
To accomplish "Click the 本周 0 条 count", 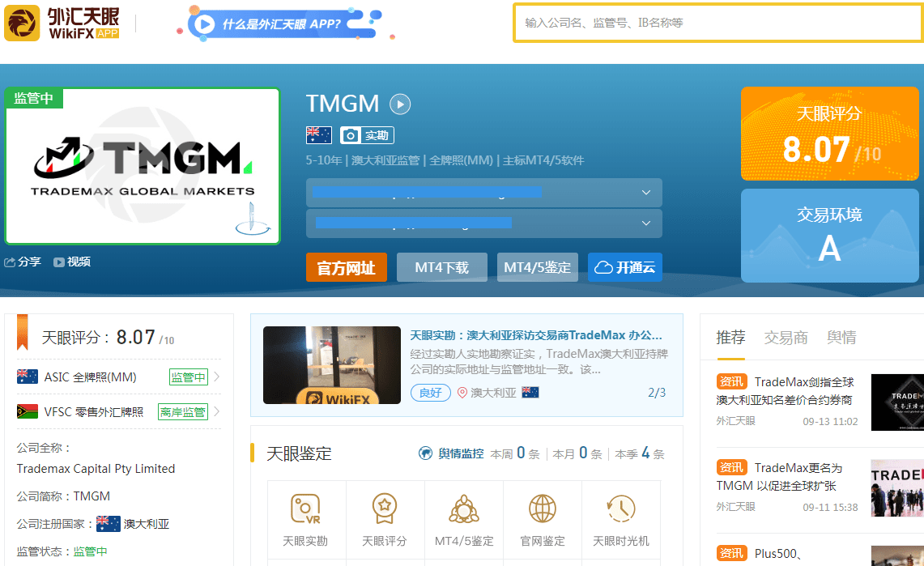I will pos(515,453).
